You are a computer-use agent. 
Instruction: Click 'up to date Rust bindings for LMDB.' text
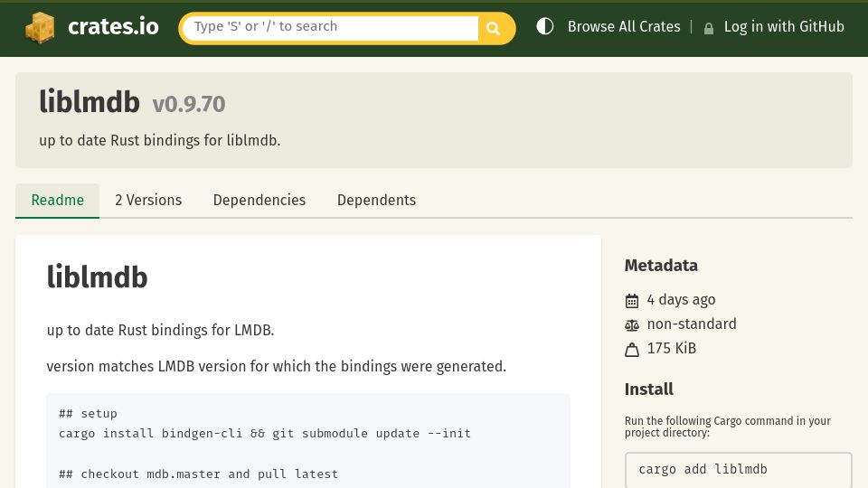[x=161, y=331]
